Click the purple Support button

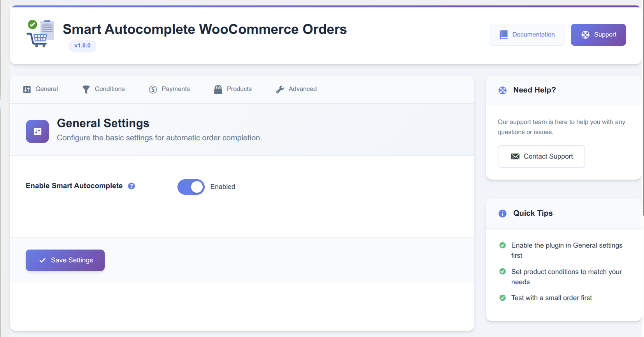click(x=598, y=35)
